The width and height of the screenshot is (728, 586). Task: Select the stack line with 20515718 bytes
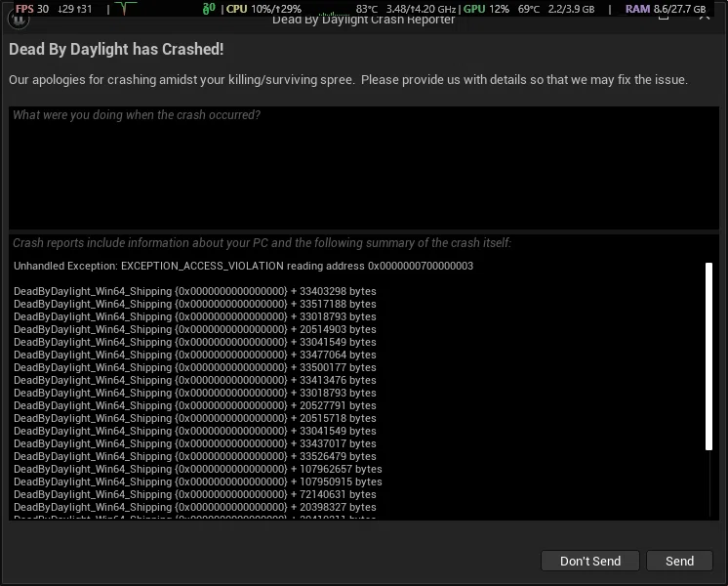click(194, 418)
